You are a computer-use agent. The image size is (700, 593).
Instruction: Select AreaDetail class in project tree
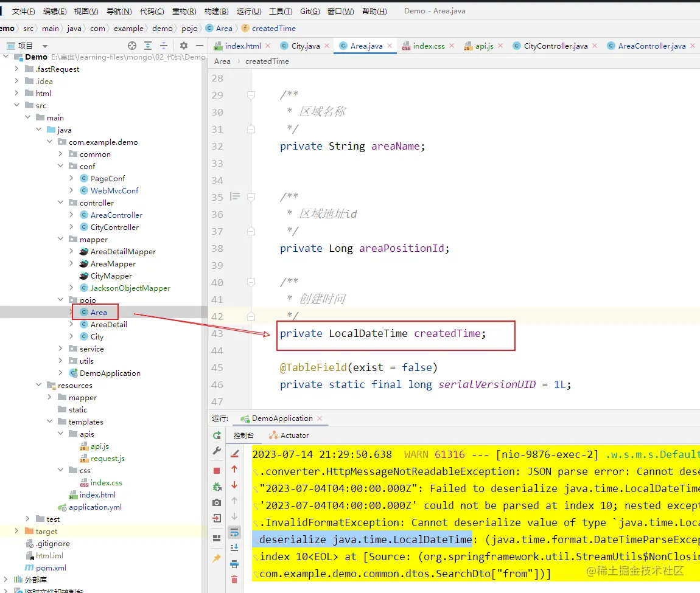(108, 324)
